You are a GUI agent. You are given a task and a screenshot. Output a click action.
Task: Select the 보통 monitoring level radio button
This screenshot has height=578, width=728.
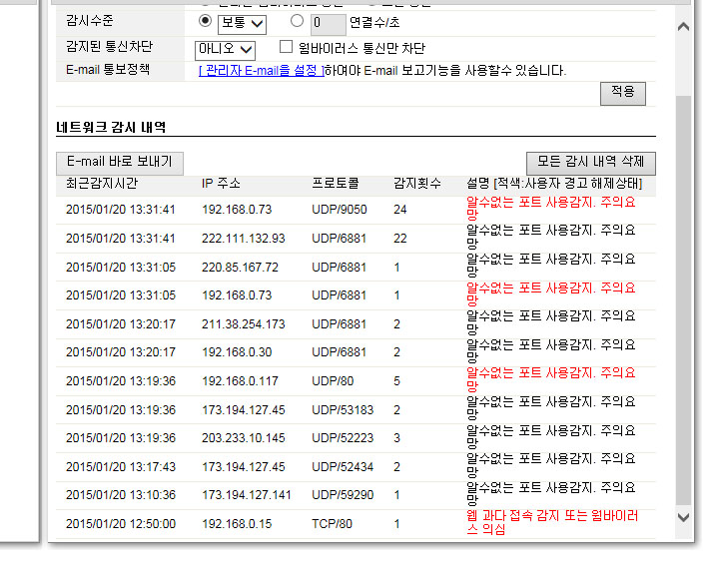[205, 21]
